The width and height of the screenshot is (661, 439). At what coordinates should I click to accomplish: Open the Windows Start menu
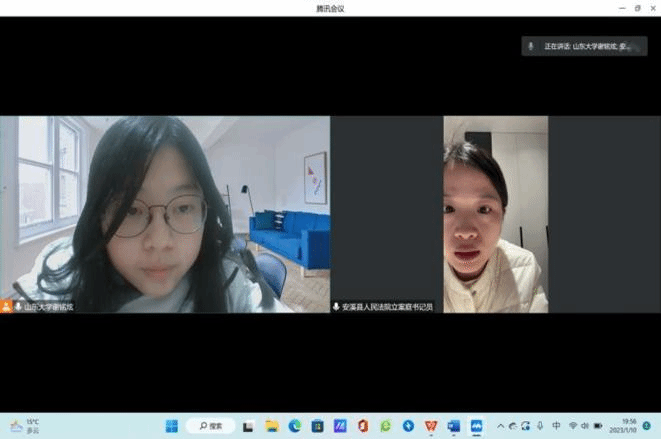170,426
